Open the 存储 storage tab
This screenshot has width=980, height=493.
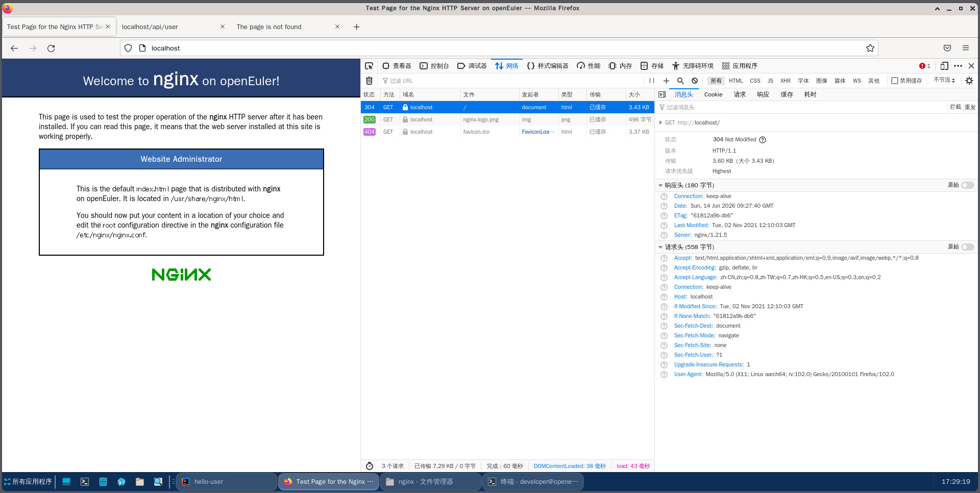(652, 66)
